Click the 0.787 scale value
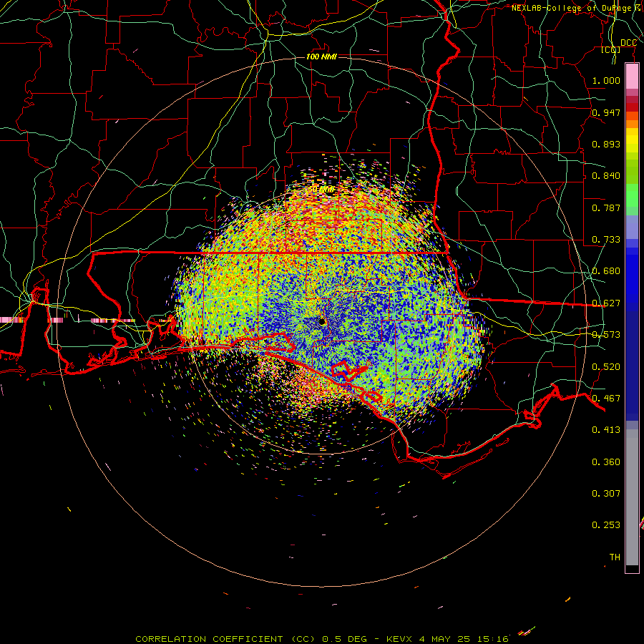 (606, 208)
